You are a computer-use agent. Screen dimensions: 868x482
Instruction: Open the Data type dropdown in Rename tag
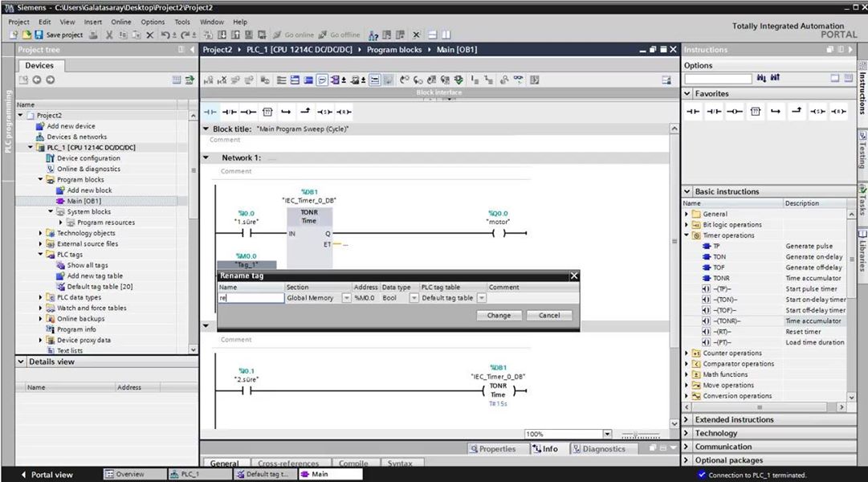(x=414, y=298)
